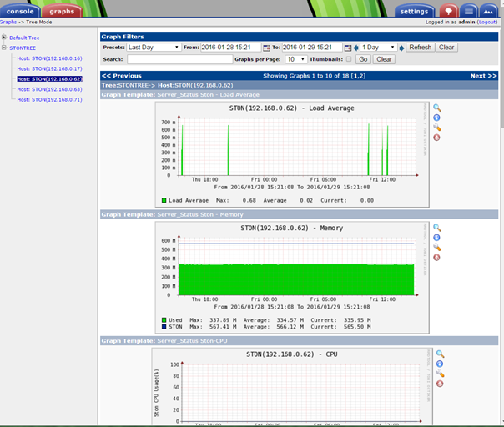
Task: Click the Graphs breadcrumb link
Action: pyautogui.click(x=8, y=22)
